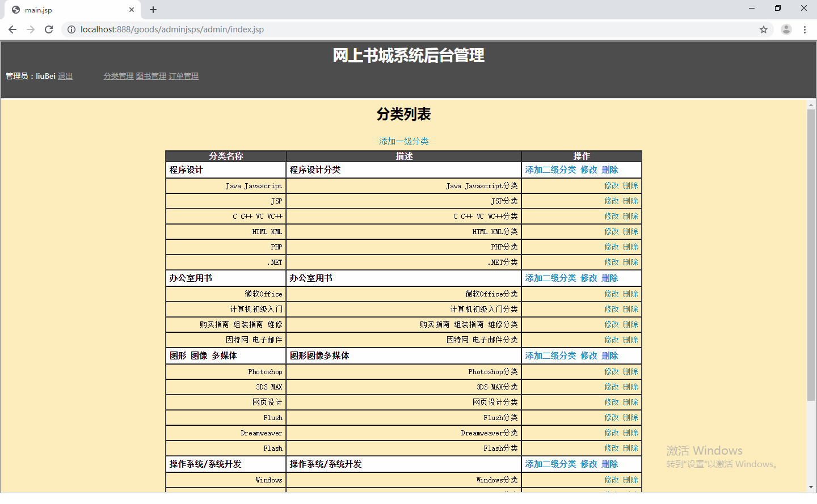Click the browser forward arrow
This screenshot has height=504, width=817.
tap(31, 29)
